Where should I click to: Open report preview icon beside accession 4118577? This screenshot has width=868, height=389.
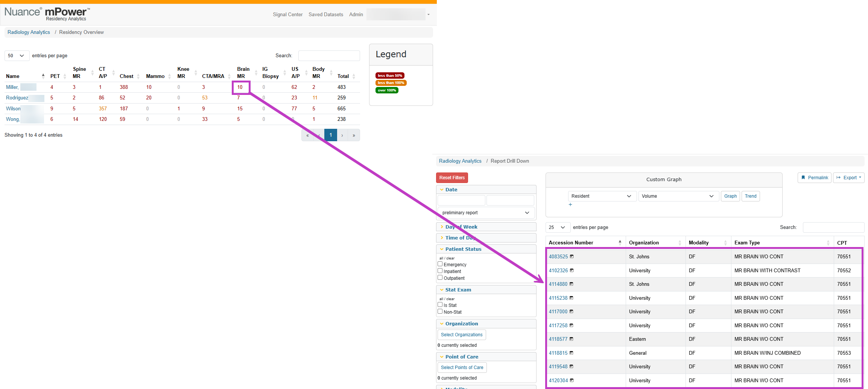tap(571, 339)
